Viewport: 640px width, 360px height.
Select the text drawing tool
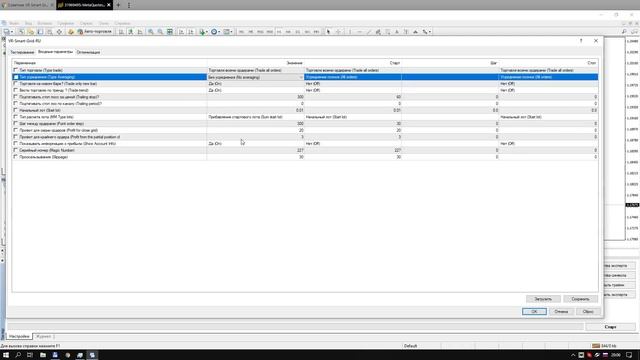(396, 32)
